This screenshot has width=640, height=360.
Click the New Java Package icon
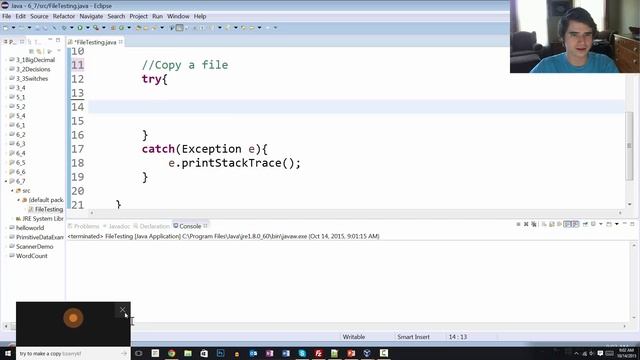tap(113, 28)
